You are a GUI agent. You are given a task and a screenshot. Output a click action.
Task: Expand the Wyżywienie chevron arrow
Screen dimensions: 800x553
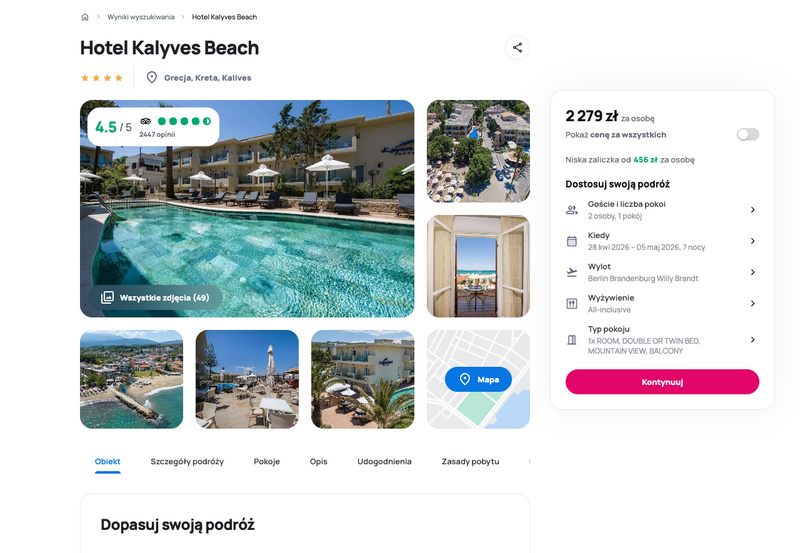pos(753,304)
